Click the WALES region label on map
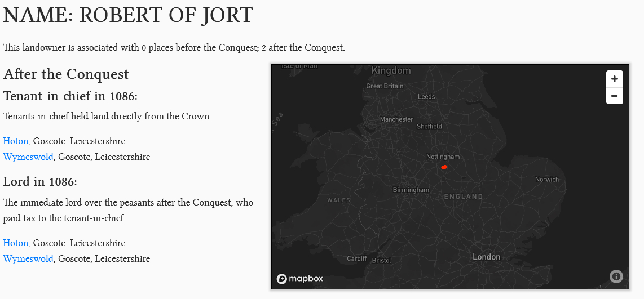644x299 pixels. [338, 200]
